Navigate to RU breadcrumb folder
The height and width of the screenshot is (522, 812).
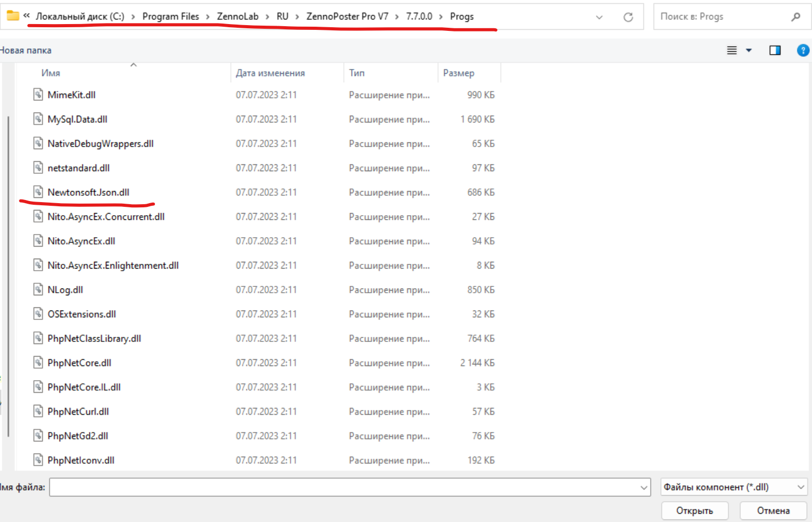(283, 16)
